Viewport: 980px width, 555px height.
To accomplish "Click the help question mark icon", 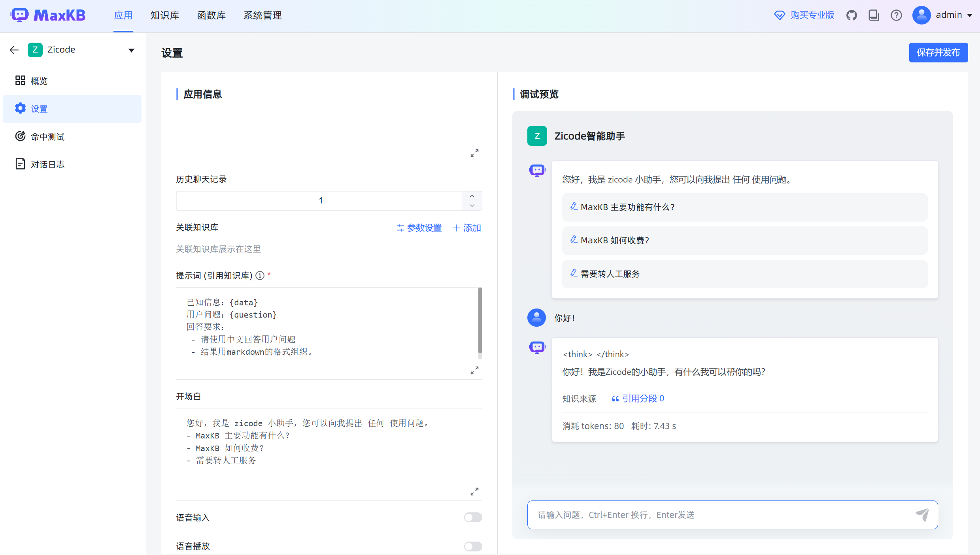I will [x=896, y=15].
